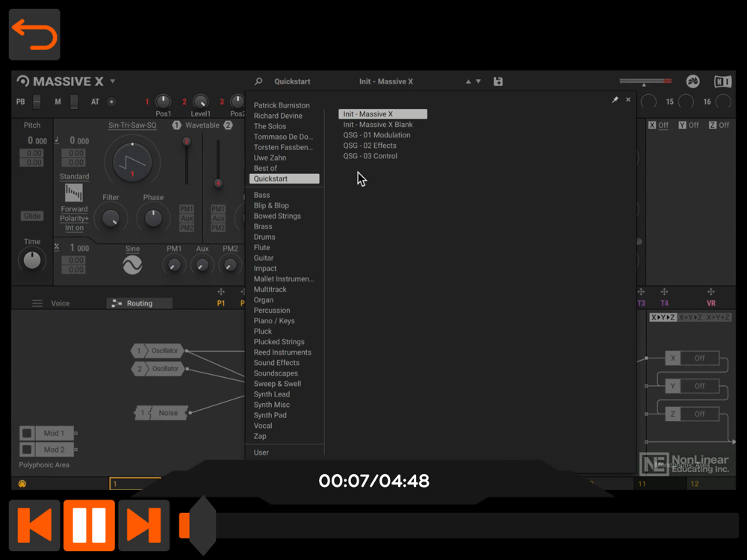
Task: Close the preset browser panel
Action: (628, 99)
